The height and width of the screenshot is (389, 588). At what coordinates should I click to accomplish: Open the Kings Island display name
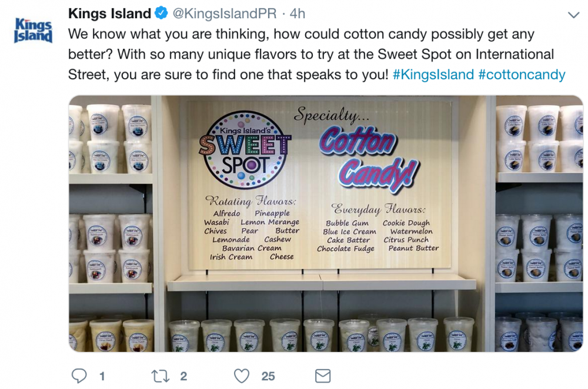click(108, 13)
